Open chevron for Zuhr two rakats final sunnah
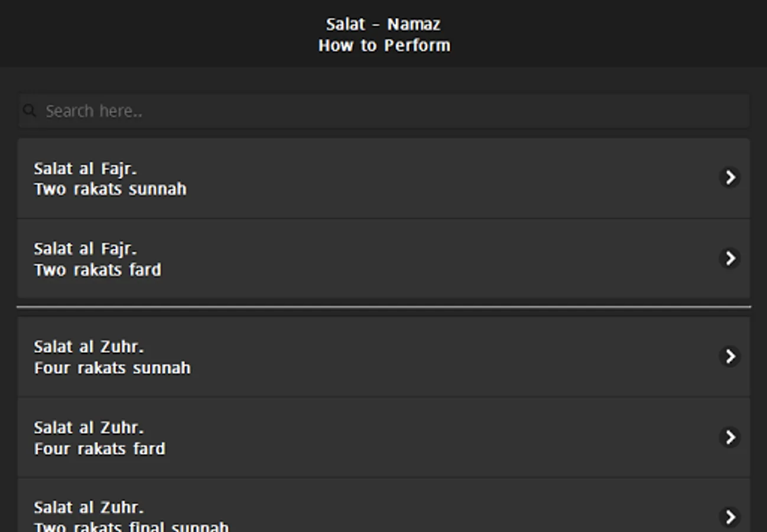 point(730,517)
